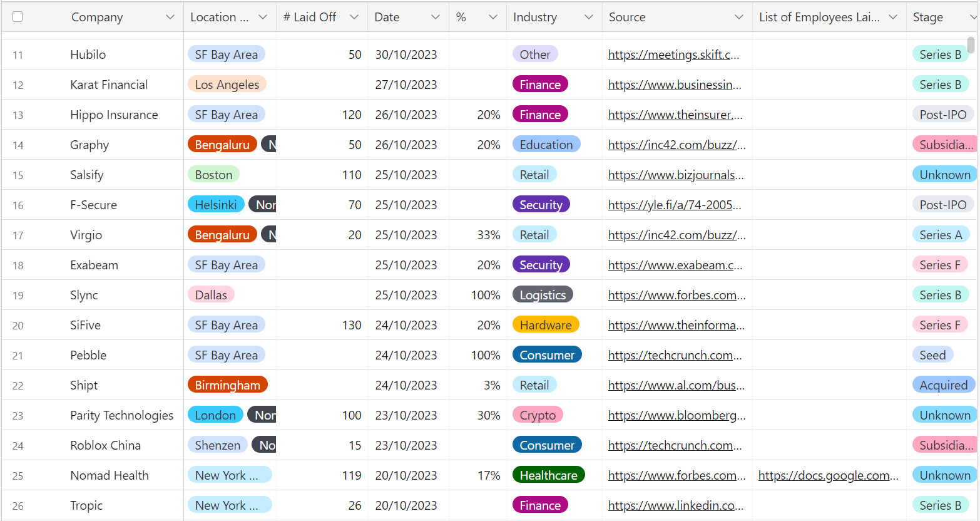Click row number 19
This screenshot has height=521, width=980.
tap(18, 296)
